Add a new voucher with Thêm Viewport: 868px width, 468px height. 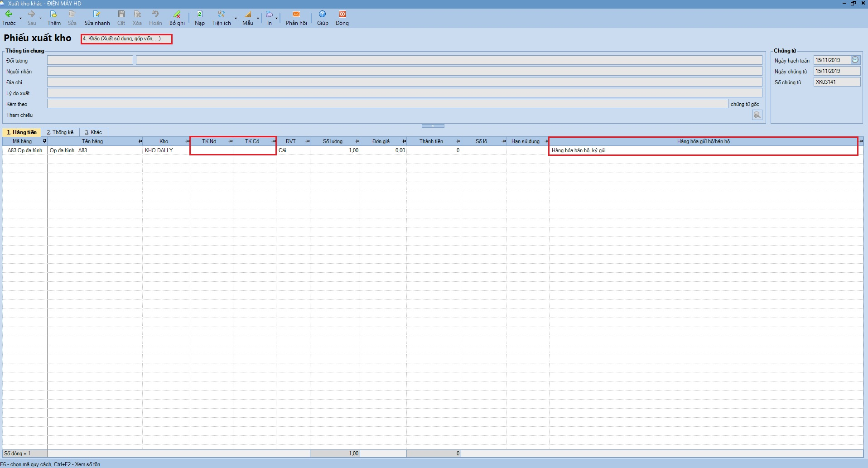[54, 18]
